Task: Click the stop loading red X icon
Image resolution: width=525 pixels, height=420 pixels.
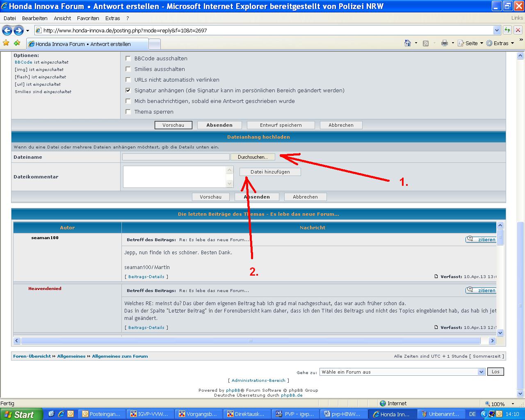Action: (518, 30)
